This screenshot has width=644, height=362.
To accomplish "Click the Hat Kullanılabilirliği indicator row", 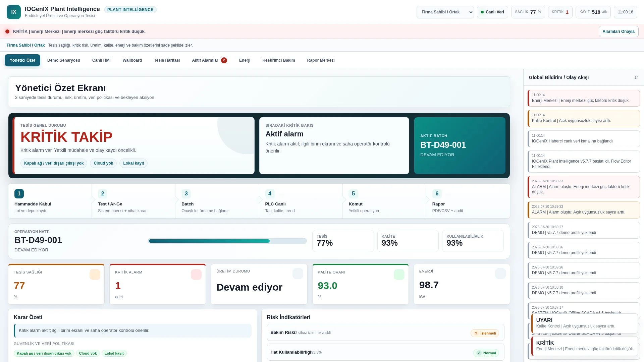I will click(x=385, y=352).
